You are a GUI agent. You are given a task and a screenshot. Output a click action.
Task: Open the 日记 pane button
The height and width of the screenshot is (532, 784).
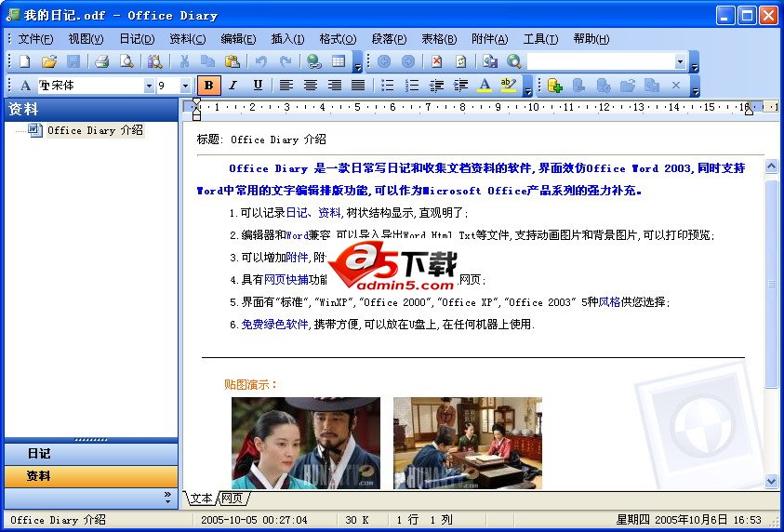coord(91,454)
